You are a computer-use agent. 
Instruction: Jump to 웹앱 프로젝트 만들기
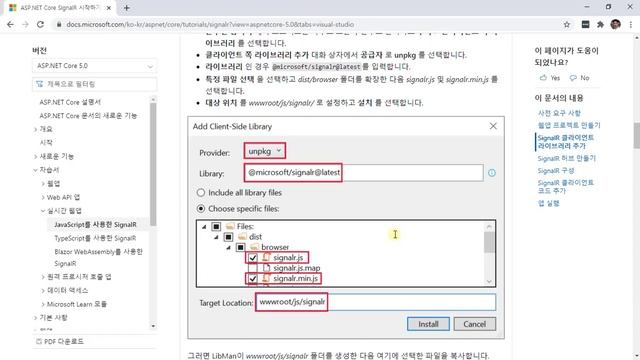(569, 125)
